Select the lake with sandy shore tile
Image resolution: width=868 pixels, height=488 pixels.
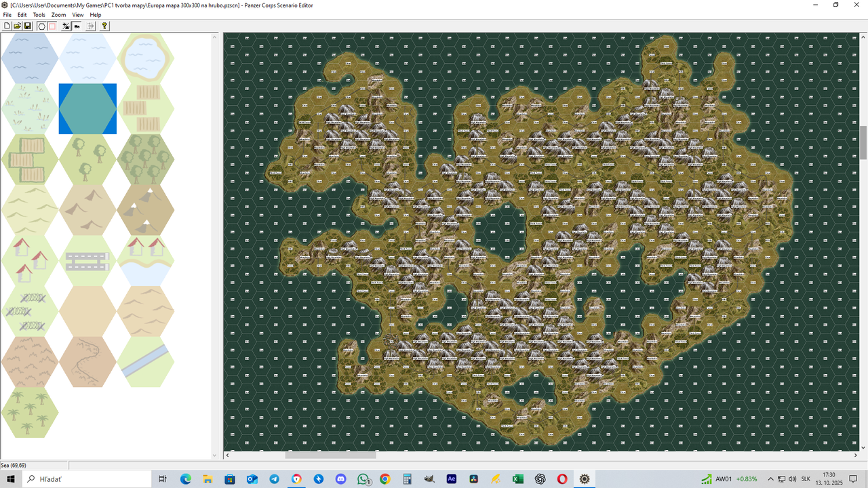coord(146,58)
